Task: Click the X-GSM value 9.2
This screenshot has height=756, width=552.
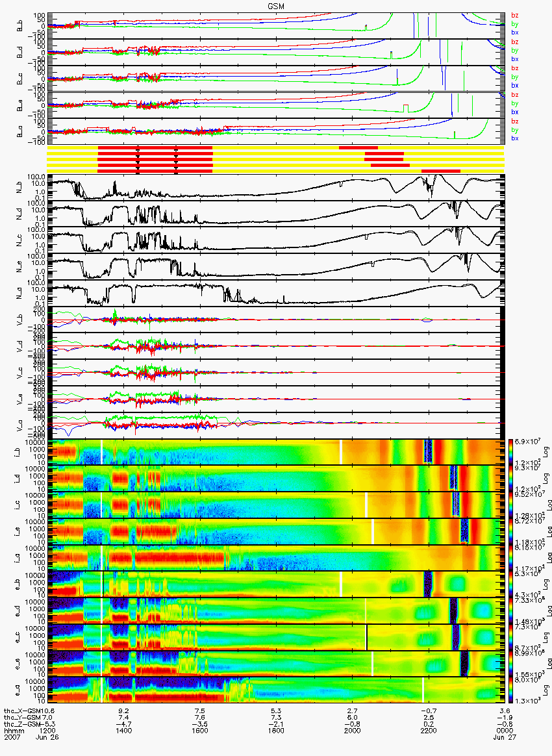Action: [124, 711]
